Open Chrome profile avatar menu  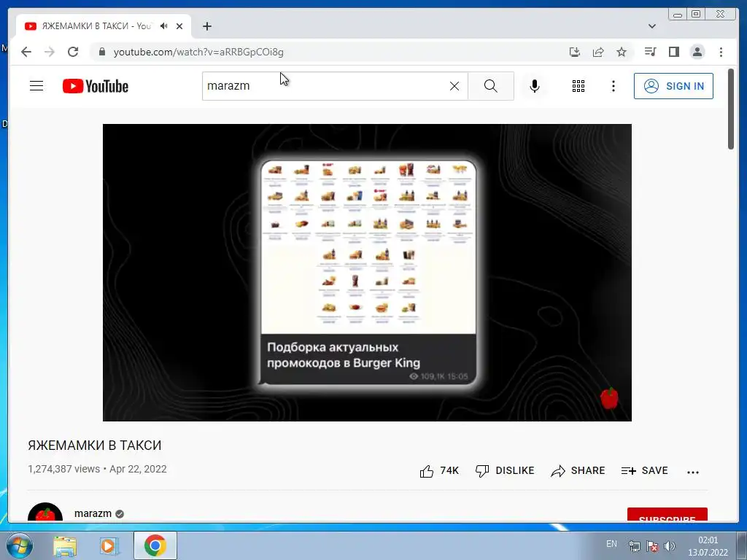pos(697,52)
